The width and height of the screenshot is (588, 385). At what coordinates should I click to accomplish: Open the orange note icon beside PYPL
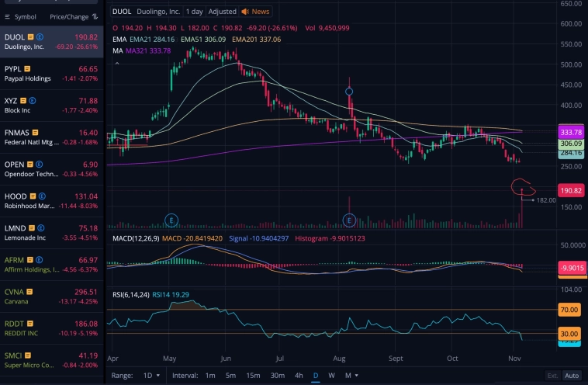coord(27,69)
